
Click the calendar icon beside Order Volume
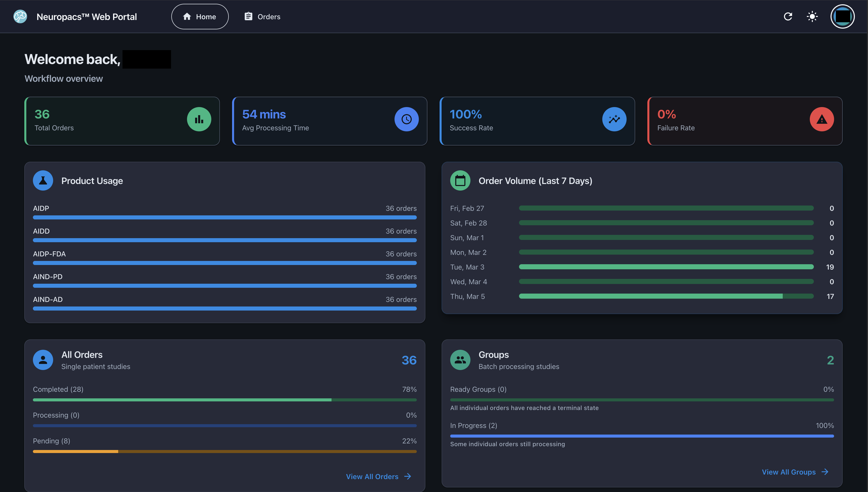(460, 180)
